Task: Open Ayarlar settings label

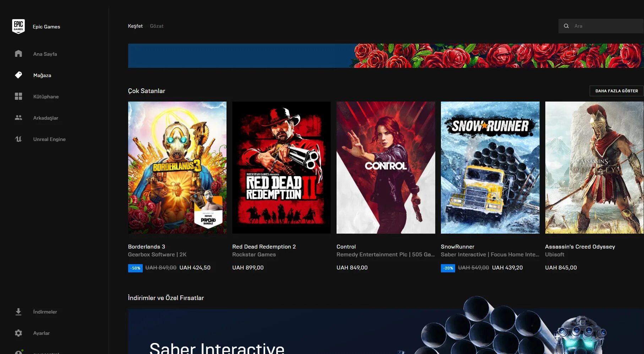Action: pyautogui.click(x=42, y=333)
